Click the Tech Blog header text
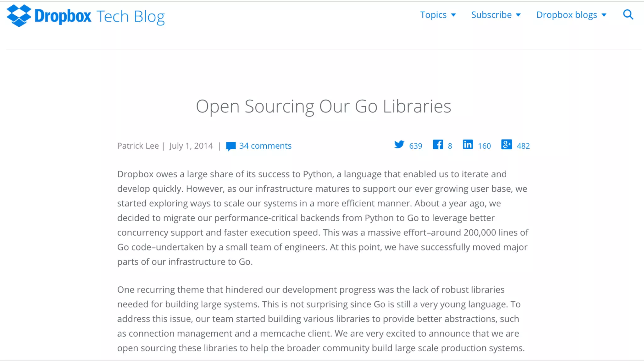 pos(130,17)
